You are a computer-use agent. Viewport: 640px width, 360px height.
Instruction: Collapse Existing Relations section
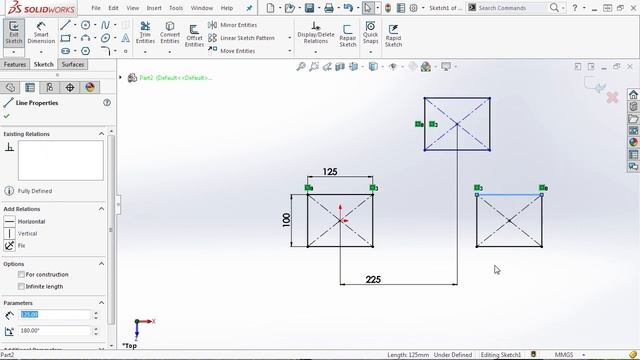[101, 134]
